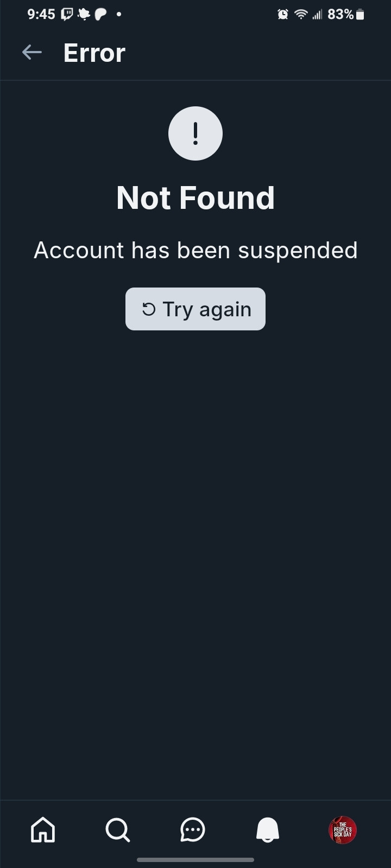Tap the Patreon-style notification icon in status bar
The width and height of the screenshot is (391, 868).
(101, 14)
